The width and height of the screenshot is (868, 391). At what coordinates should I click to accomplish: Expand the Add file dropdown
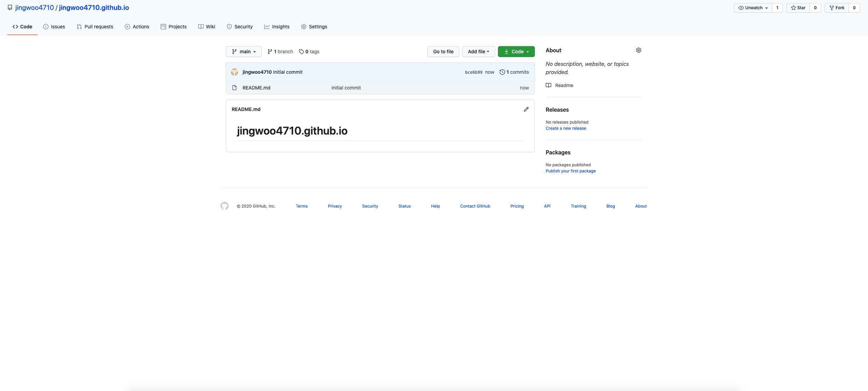(478, 52)
